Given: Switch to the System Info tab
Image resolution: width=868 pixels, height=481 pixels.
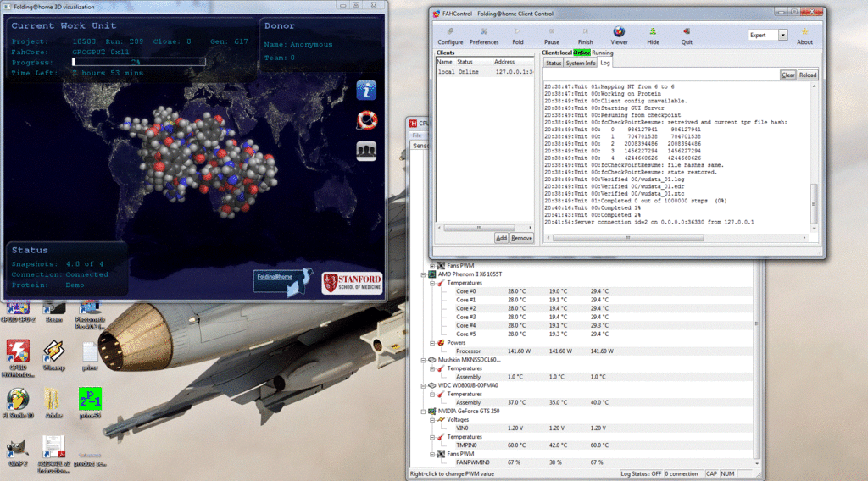Looking at the screenshot, I should (580, 63).
